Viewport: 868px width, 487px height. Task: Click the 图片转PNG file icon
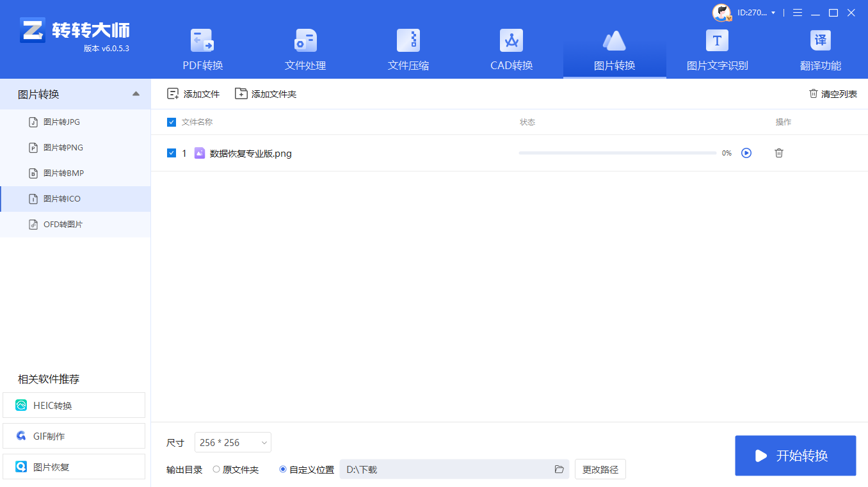[33, 148]
